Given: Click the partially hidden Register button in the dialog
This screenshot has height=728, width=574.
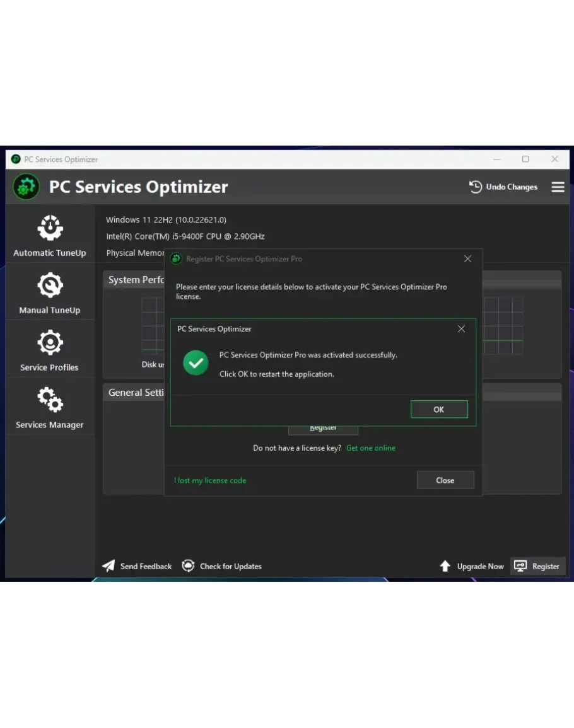Looking at the screenshot, I should click(323, 430).
